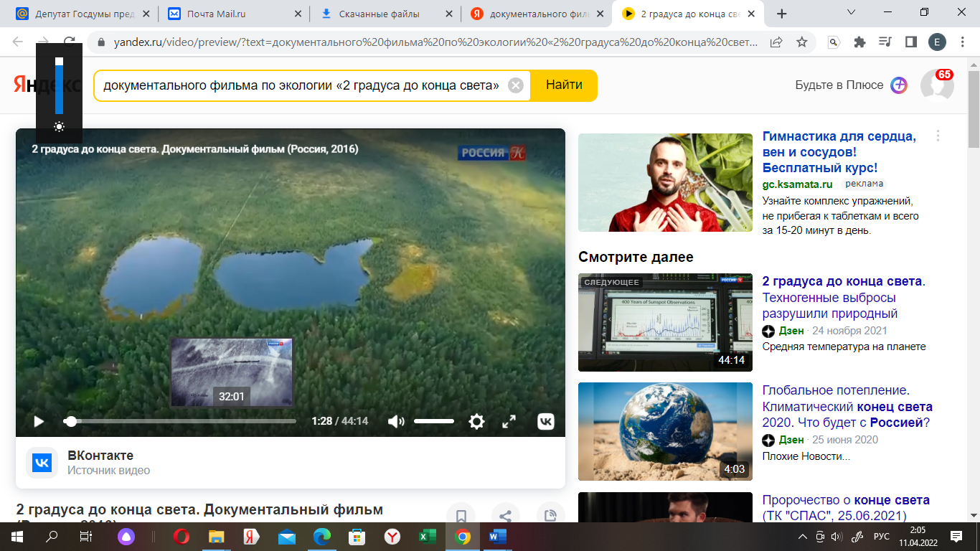Share the video below the player
The height and width of the screenshot is (551, 980).
(x=505, y=516)
